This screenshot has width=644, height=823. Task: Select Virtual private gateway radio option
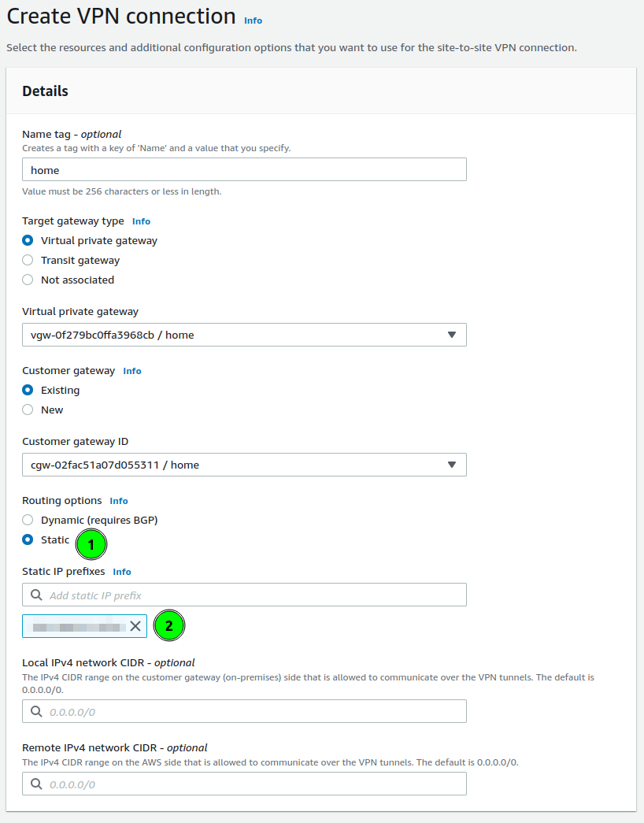coord(28,241)
